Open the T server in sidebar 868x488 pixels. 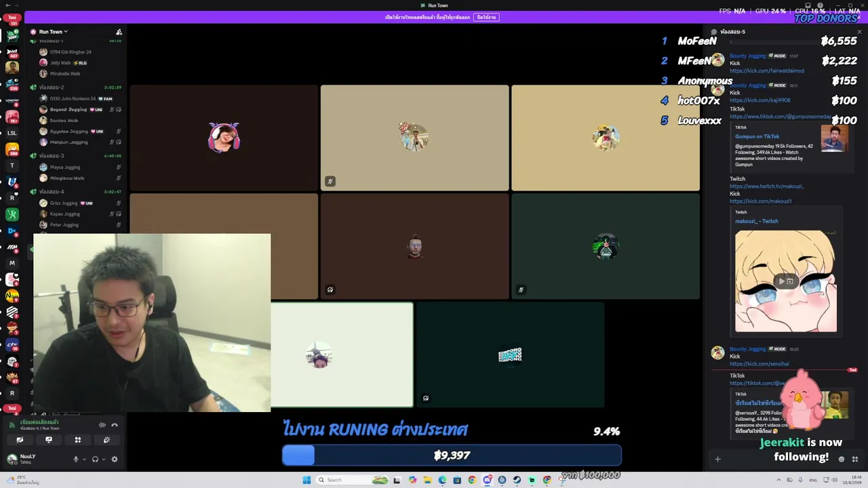[x=12, y=165]
